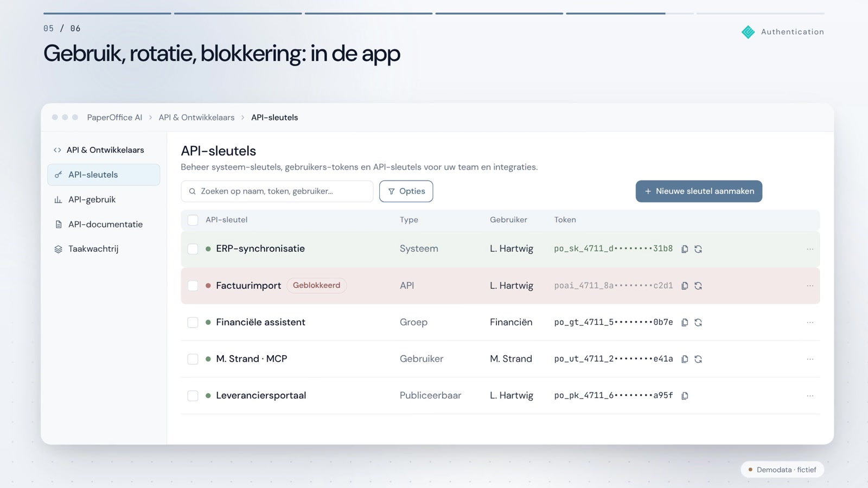Screen dimensions: 868x488
Task: Click the key icon beside API-sleutels
Action: 58,175
